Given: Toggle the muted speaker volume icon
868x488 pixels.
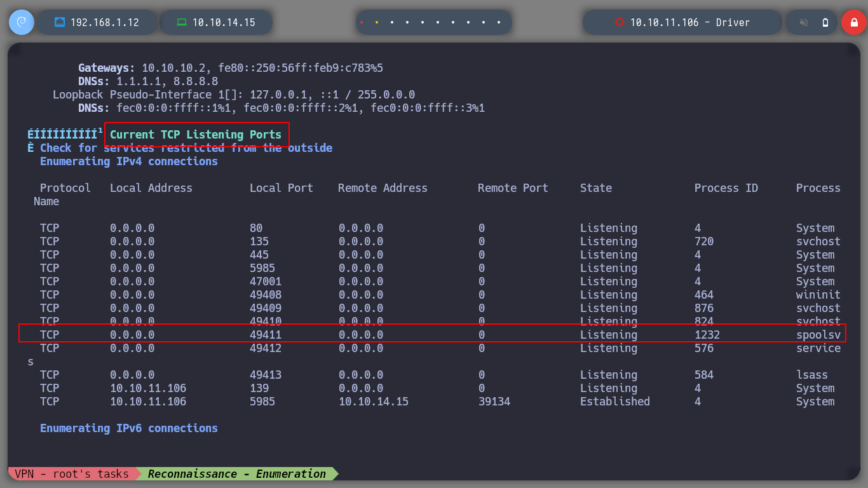Looking at the screenshot, I should coord(804,22).
